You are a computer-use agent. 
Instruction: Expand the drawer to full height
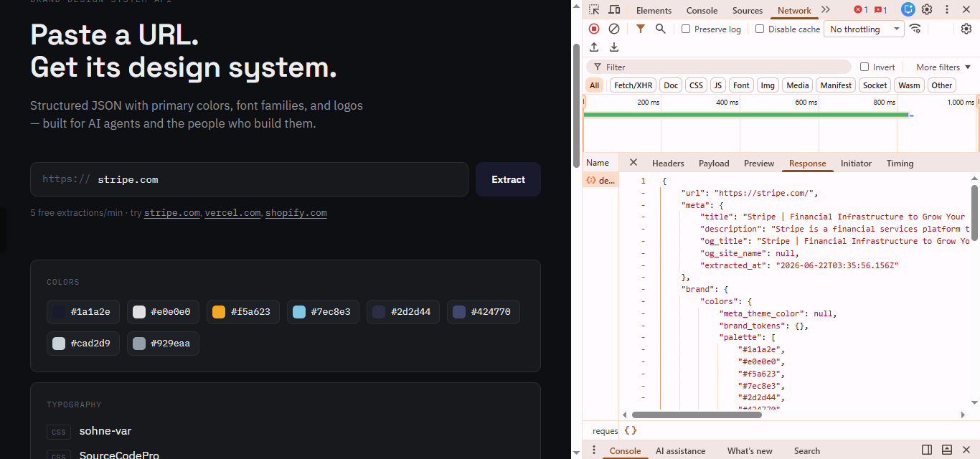pyautogui.click(x=947, y=450)
